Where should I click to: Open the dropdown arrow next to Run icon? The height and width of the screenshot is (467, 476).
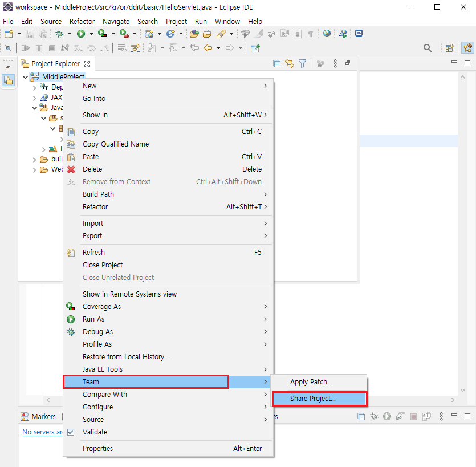tap(91, 34)
